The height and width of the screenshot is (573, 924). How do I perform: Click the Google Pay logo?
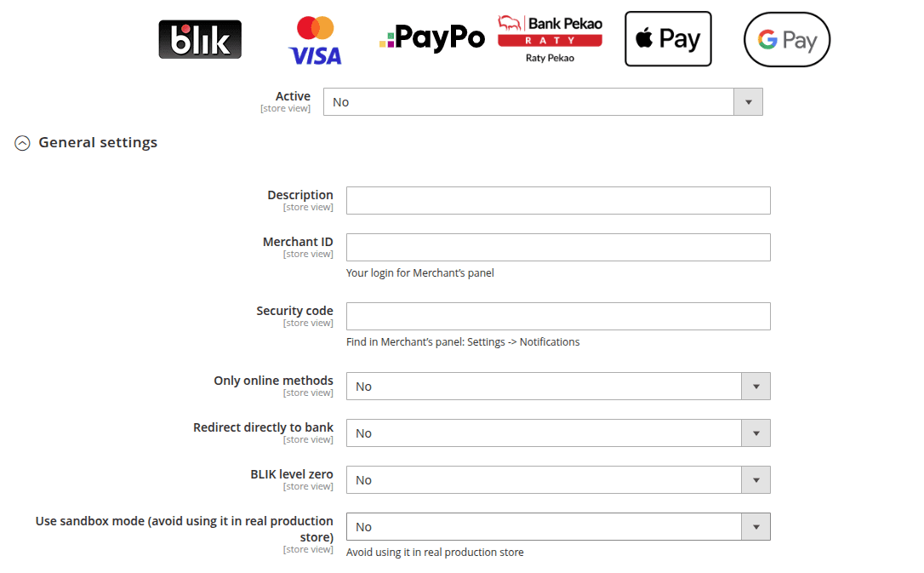(x=786, y=39)
